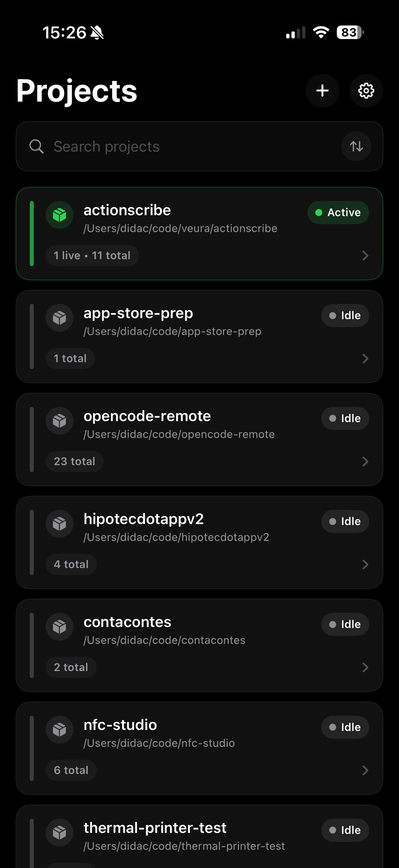Tap the opencode-remote cube icon

click(60, 420)
